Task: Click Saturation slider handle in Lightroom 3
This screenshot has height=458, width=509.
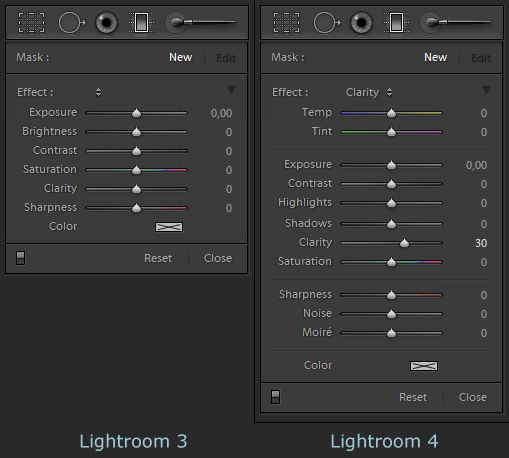Action: pyautogui.click(x=136, y=170)
